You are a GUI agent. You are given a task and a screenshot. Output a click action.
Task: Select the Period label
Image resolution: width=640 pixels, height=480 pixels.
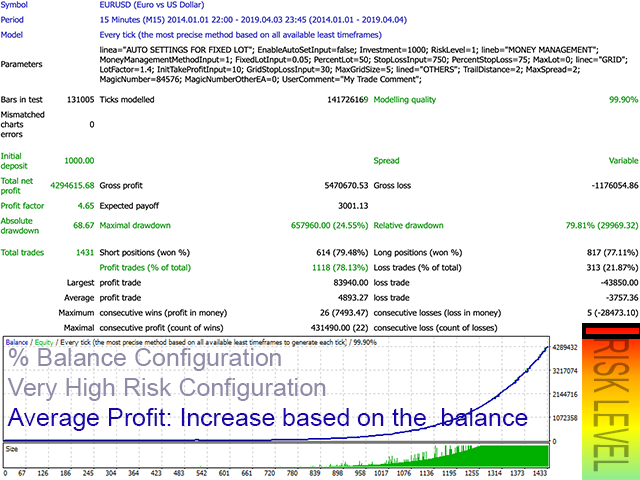12,20
